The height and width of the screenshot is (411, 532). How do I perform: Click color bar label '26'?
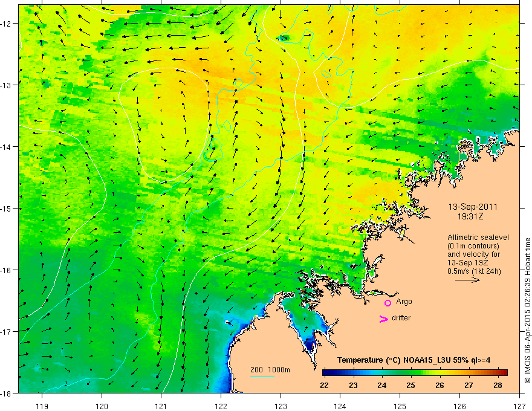(440, 386)
